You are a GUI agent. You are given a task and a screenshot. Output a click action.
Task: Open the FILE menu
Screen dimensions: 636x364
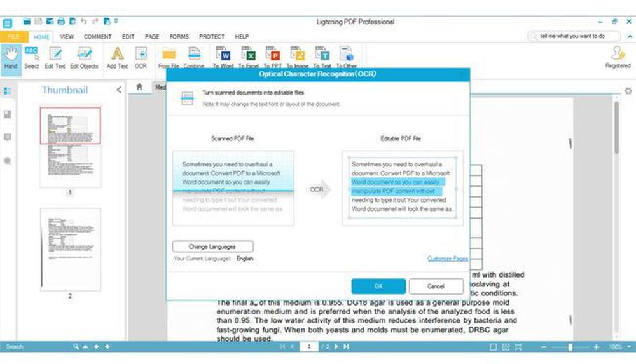14,36
